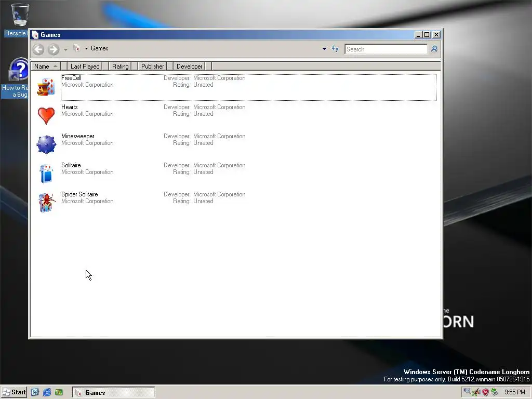The image size is (532, 399).
Task: Click the Solitaire title text
Action: [71, 165]
